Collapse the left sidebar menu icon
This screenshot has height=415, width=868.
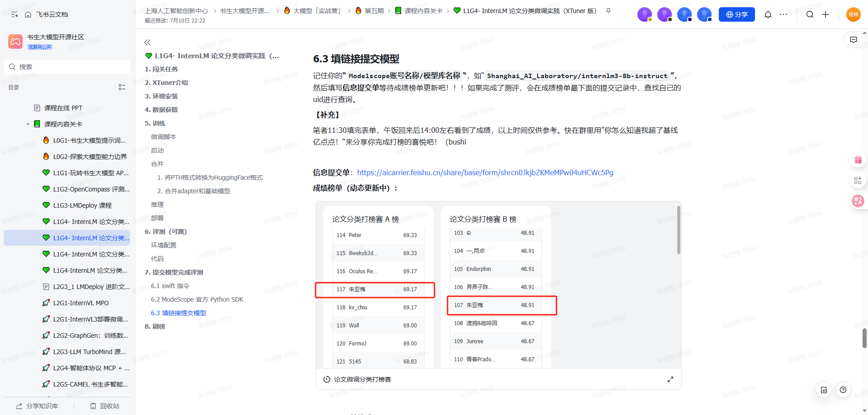14,15
